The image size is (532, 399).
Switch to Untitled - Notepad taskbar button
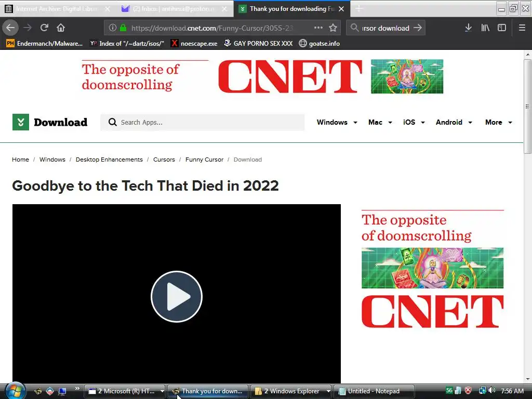coord(374,391)
